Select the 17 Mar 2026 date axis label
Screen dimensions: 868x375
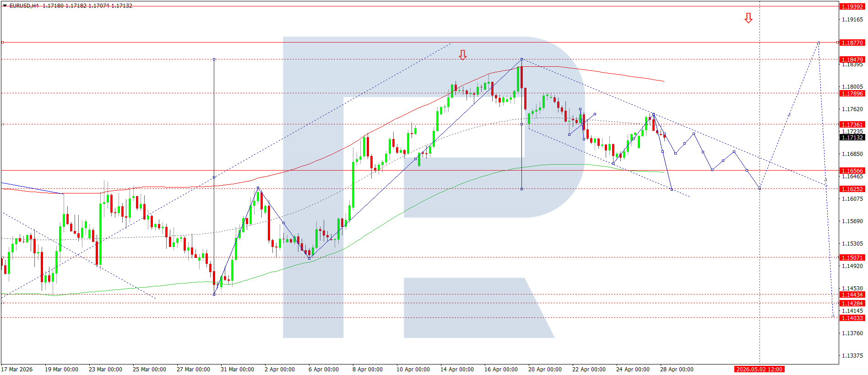[17, 369]
